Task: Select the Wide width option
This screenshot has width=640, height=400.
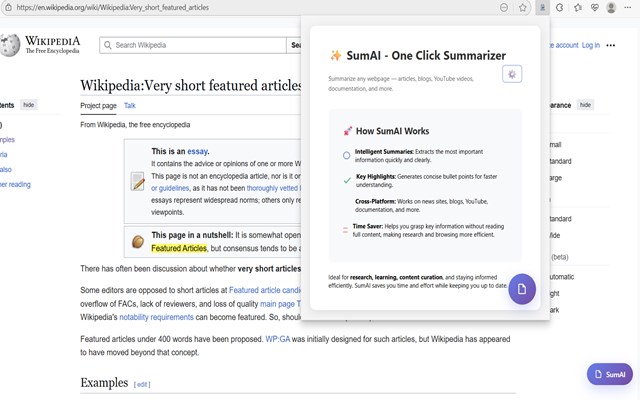Action: (555, 236)
